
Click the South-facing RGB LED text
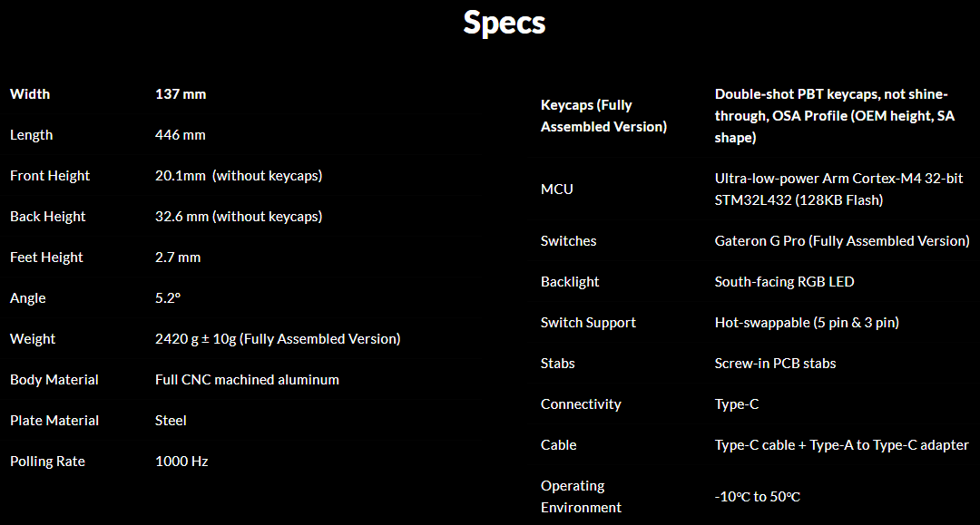(784, 282)
